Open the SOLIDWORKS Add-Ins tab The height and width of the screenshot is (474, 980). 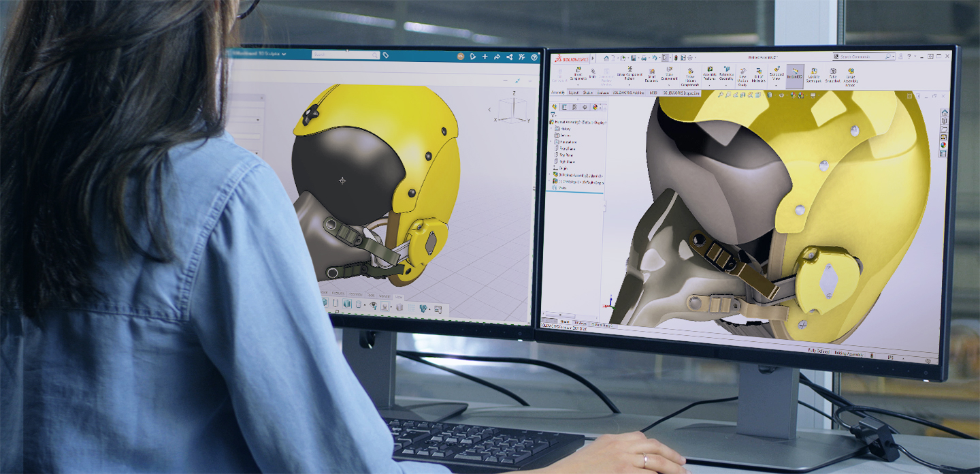click(630, 93)
